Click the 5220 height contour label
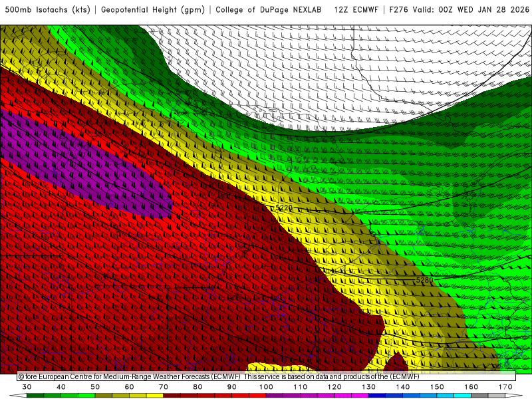 pos(284,207)
